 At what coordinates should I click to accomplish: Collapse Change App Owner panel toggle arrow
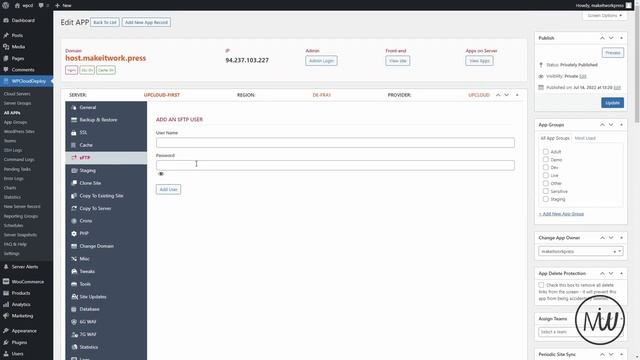tap(622, 238)
